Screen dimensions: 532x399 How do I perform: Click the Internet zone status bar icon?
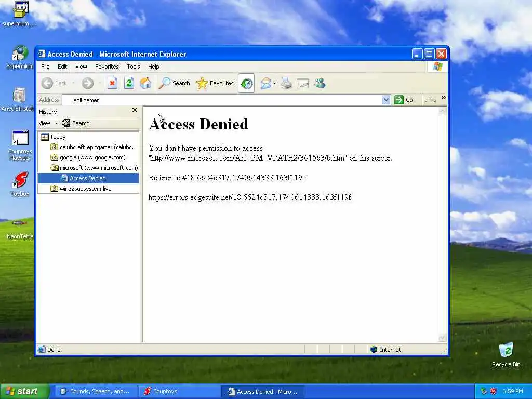tap(374, 350)
